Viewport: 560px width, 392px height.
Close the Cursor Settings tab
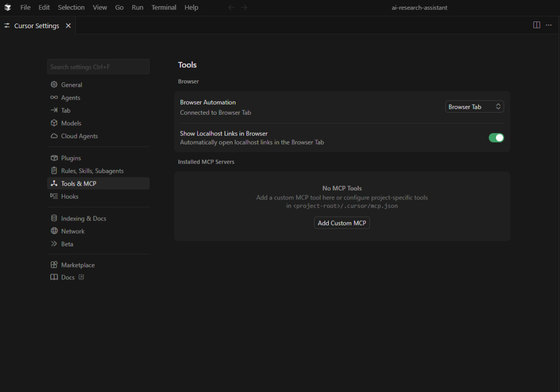pos(68,26)
